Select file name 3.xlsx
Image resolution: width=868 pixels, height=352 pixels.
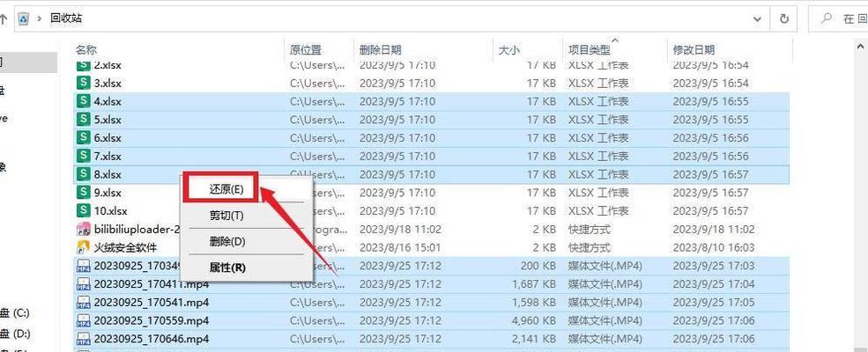pos(108,84)
